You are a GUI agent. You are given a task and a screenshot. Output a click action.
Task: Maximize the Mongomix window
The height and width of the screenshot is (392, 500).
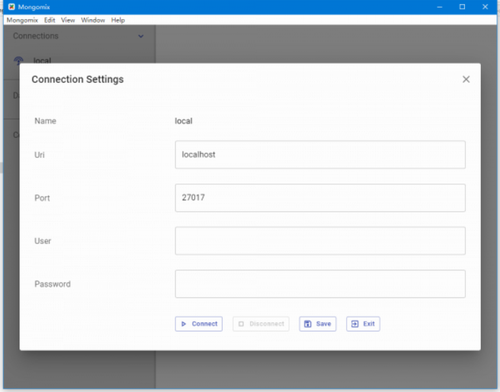[x=462, y=7]
